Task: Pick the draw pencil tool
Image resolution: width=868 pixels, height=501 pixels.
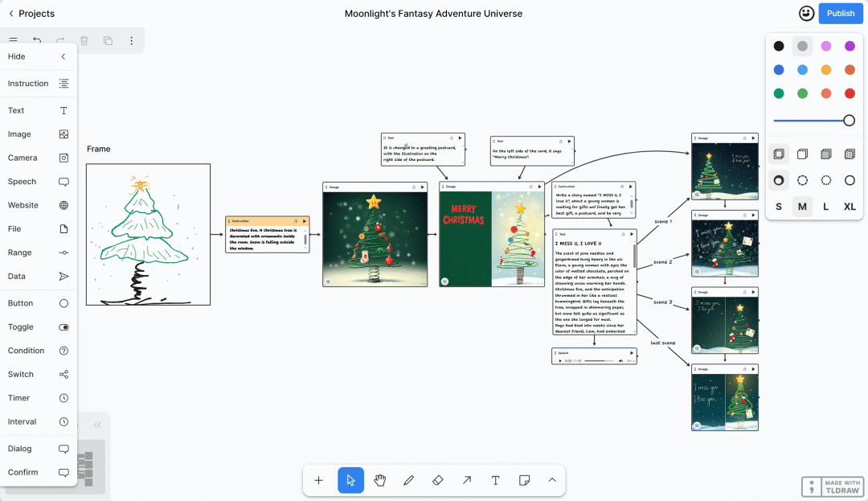Action: coord(408,480)
